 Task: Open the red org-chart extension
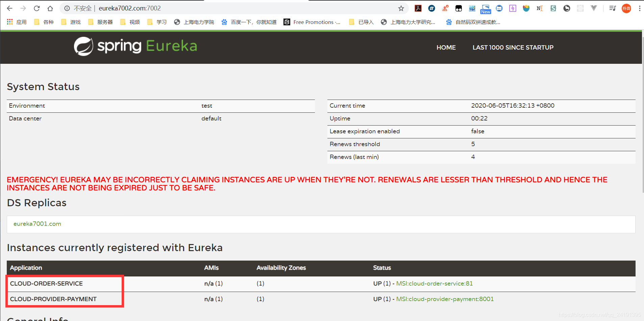point(445,8)
